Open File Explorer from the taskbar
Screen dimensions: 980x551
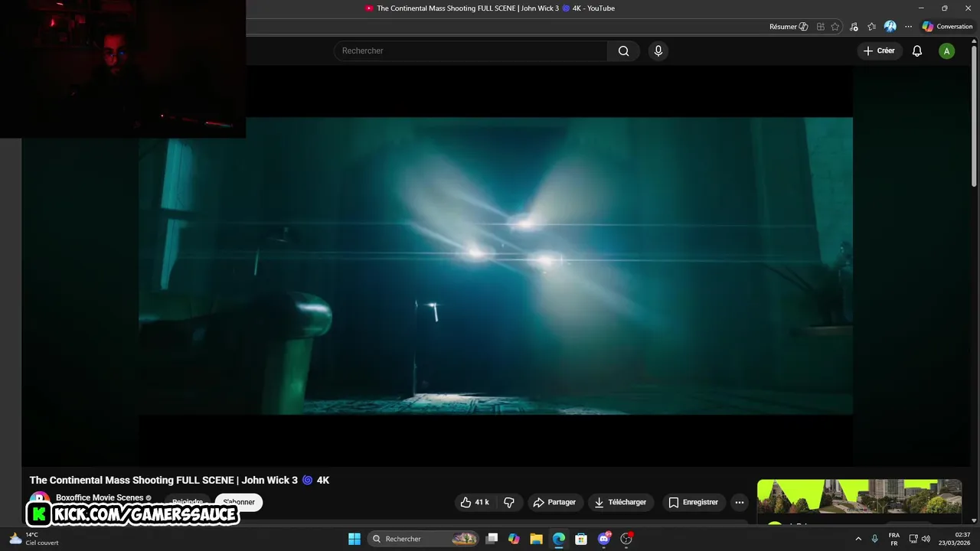click(536, 539)
